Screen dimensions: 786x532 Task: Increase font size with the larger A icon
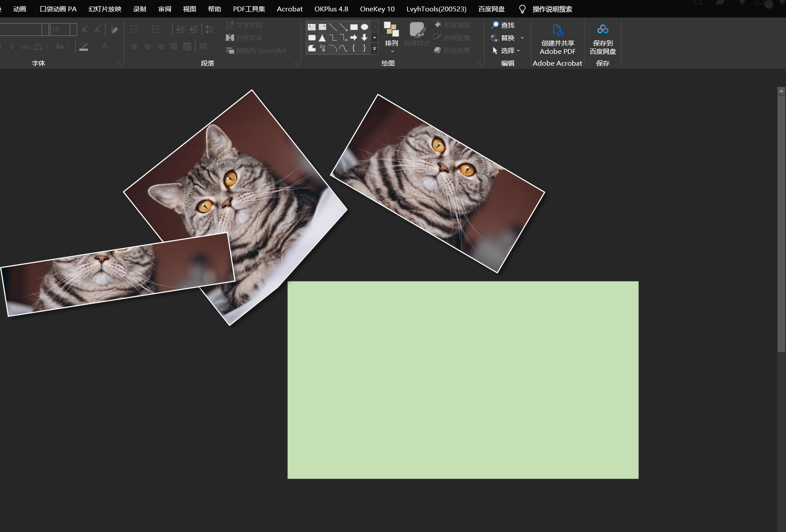[x=85, y=29]
